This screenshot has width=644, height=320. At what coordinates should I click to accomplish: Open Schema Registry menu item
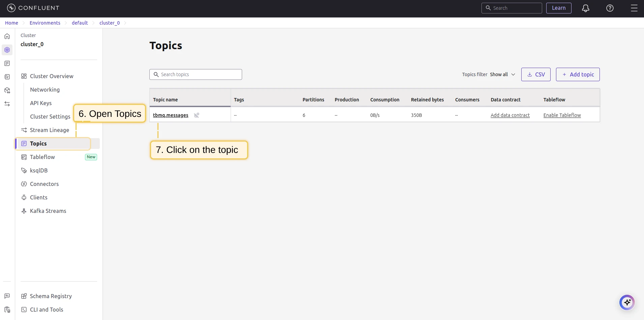pyautogui.click(x=51, y=296)
